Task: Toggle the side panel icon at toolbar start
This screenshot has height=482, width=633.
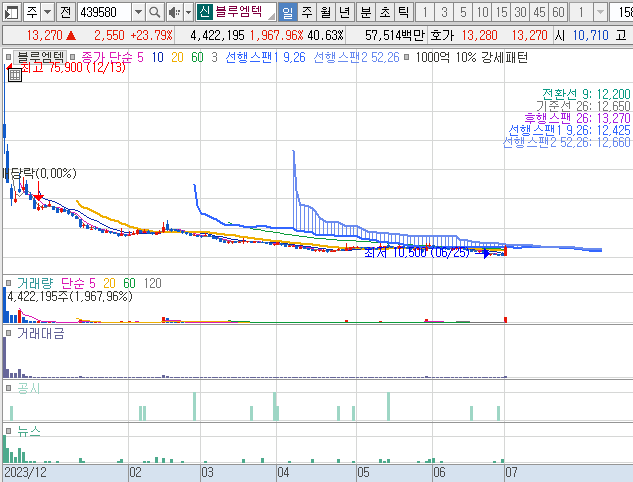Action: (x=11, y=13)
